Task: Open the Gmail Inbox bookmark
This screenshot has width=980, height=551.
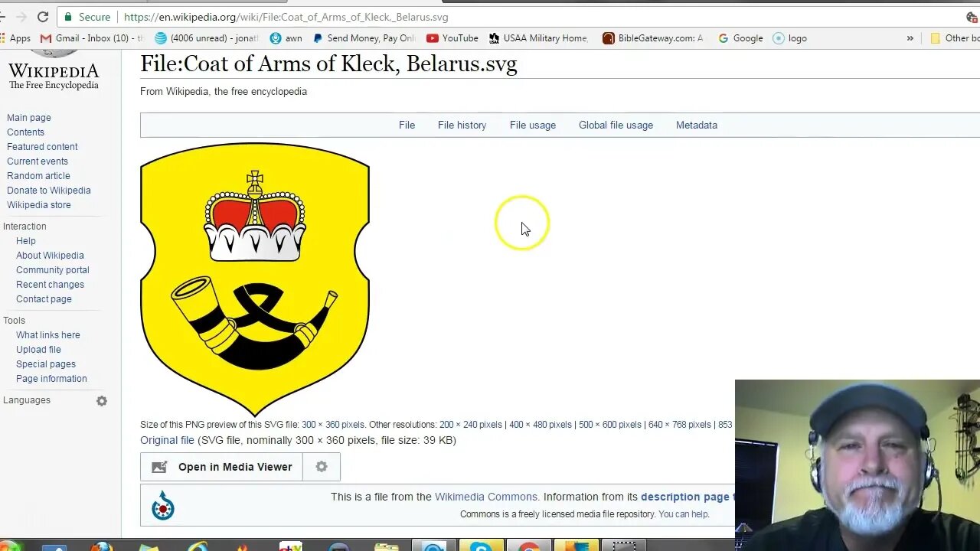Action: [x=91, y=38]
